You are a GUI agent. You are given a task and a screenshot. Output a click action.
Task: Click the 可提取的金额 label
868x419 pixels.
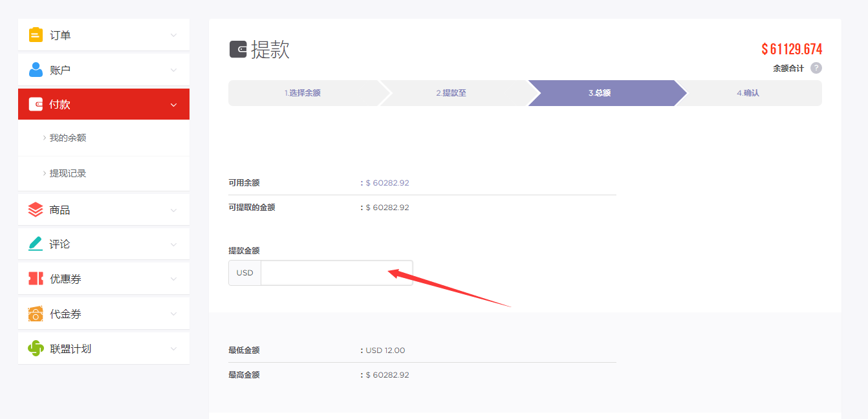coord(252,208)
